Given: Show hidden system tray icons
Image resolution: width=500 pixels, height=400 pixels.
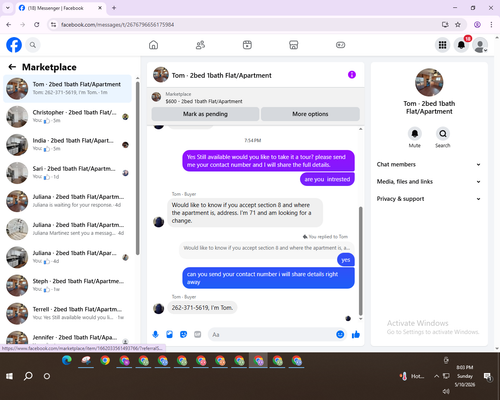Looking at the screenshot, I should pyautogui.click(x=436, y=376).
